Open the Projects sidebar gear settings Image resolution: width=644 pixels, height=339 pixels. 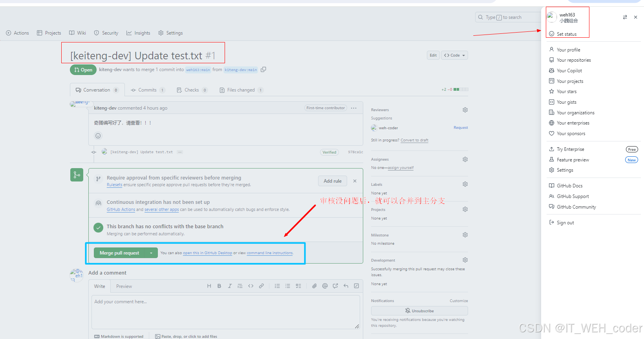(x=465, y=209)
